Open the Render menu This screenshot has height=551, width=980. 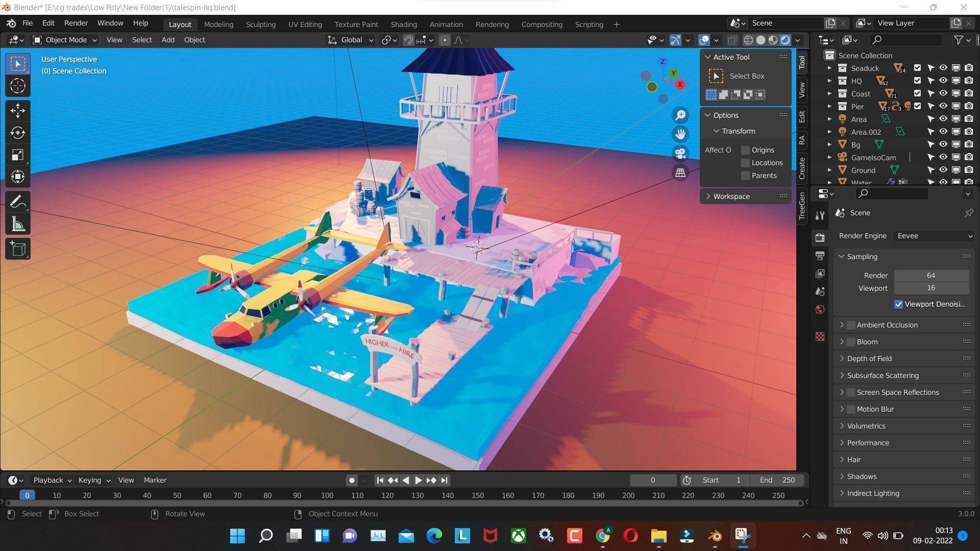[76, 23]
